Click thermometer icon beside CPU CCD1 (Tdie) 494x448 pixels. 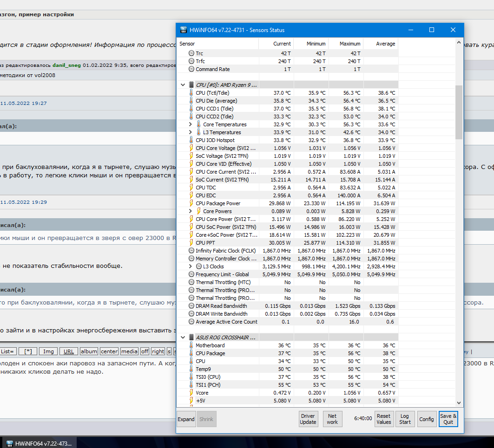click(x=191, y=108)
